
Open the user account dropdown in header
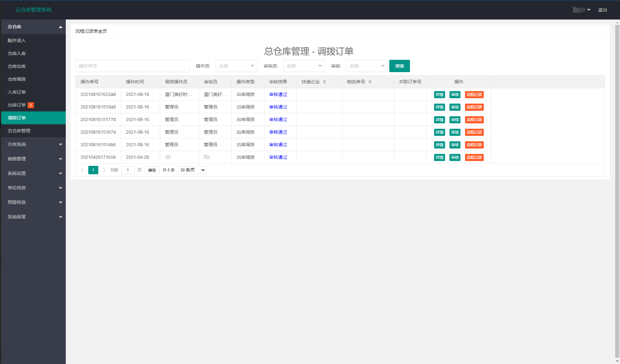[581, 10]
